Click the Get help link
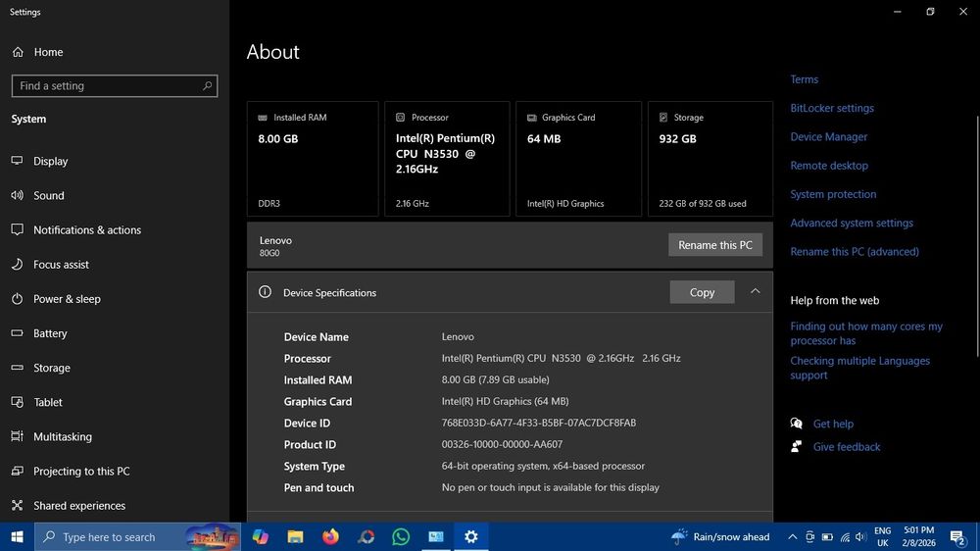 833,424
